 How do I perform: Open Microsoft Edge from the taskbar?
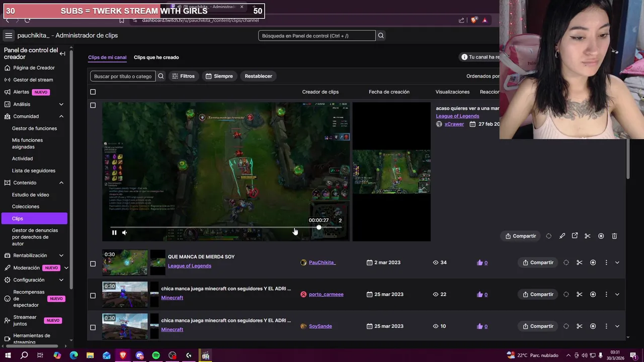click(x=74, y=355)
